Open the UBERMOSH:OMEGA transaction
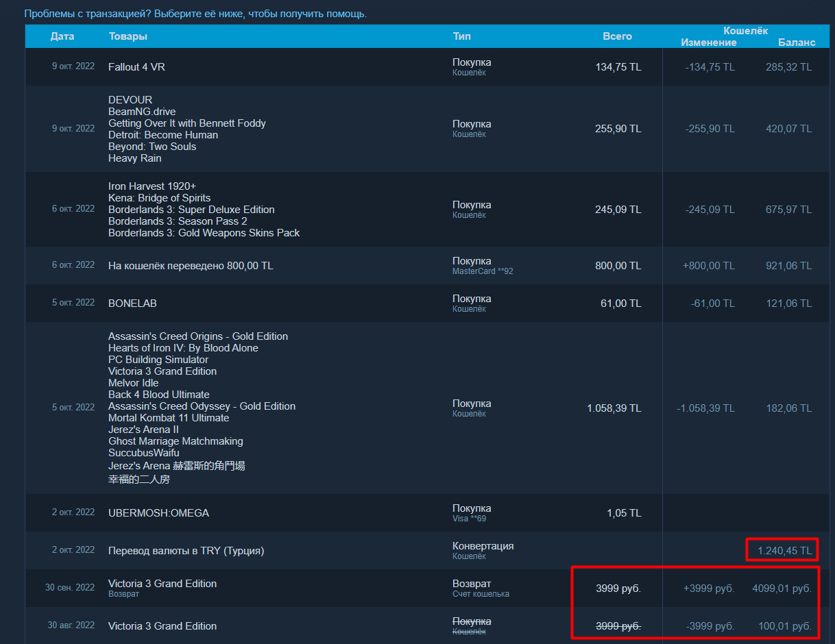 (x=426, y=513)
